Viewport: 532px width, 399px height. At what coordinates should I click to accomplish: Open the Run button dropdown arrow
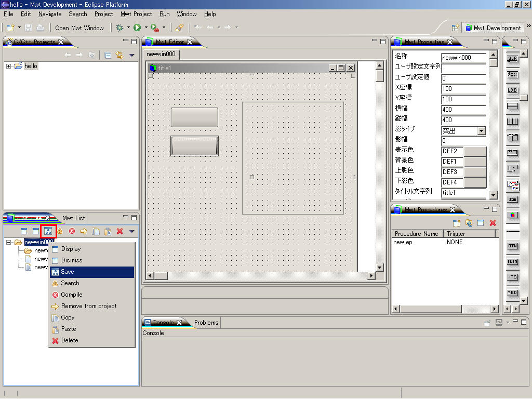[146, 28]
